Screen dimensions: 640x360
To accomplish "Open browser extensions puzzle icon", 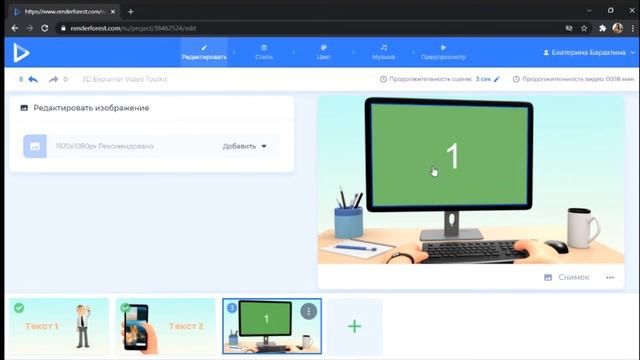I will [602, 28].
